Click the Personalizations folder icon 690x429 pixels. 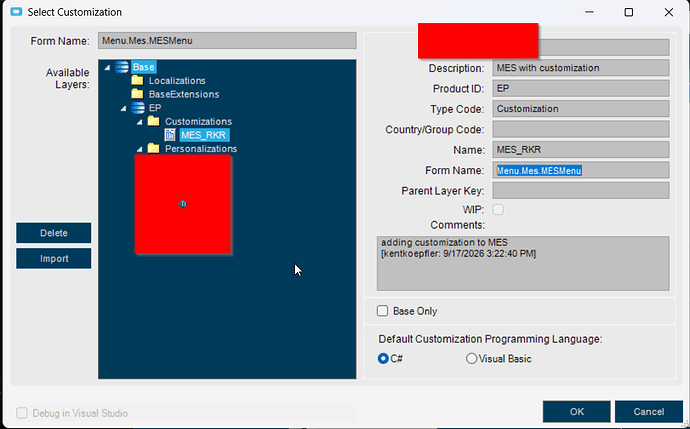pyautogui.click(x=153, y=148)
